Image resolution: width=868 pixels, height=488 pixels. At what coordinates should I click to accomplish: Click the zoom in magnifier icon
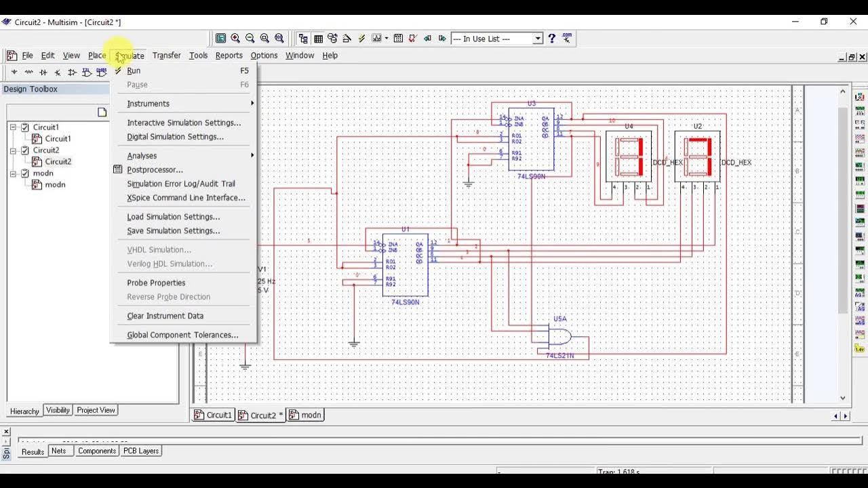(x=235, y=39)
